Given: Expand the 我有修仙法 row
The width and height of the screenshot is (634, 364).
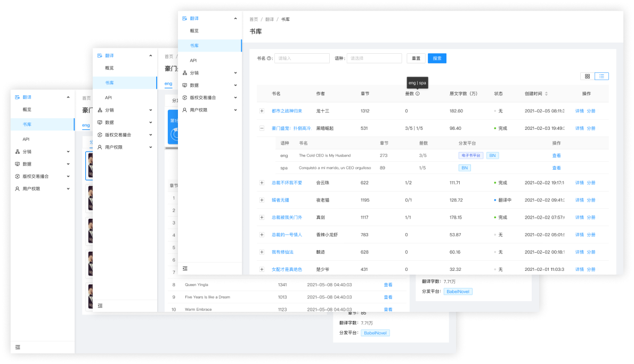Looking at the screenshot, I should (x=262, y=252).
